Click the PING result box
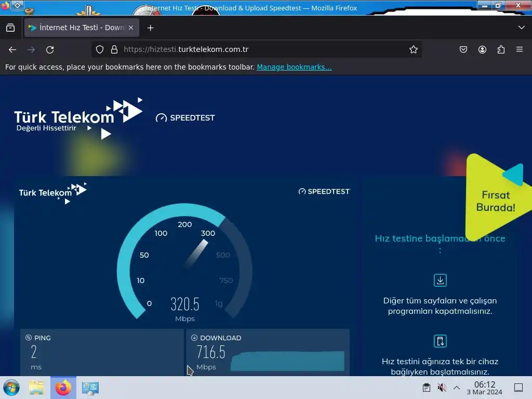The width and height of the screenshot is (532, 399). click(102, 352)
